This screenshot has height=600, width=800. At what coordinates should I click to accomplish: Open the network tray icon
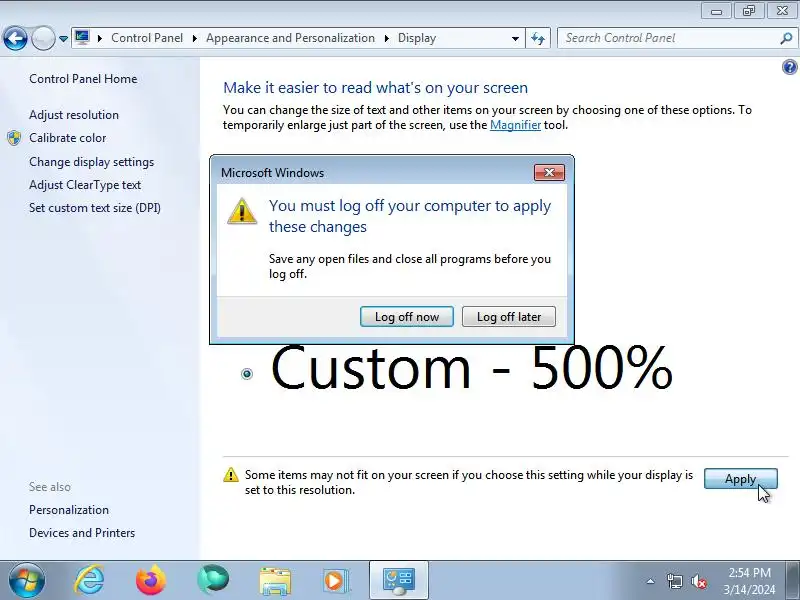674,581
